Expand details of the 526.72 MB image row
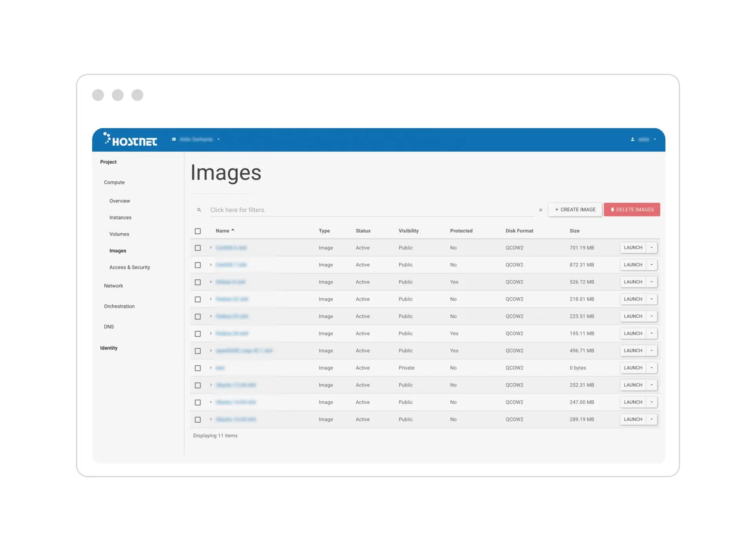The width and height of the screenshot is (756, 551). 211,282
